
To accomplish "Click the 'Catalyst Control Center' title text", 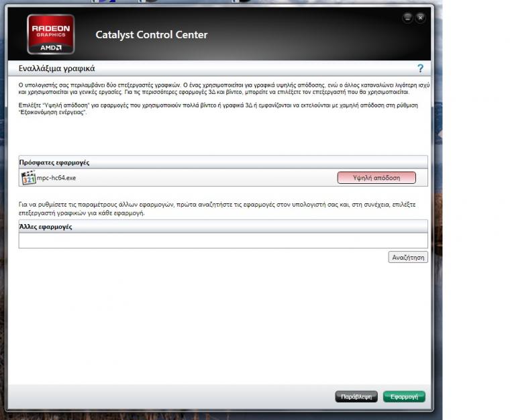I will 152,35.
